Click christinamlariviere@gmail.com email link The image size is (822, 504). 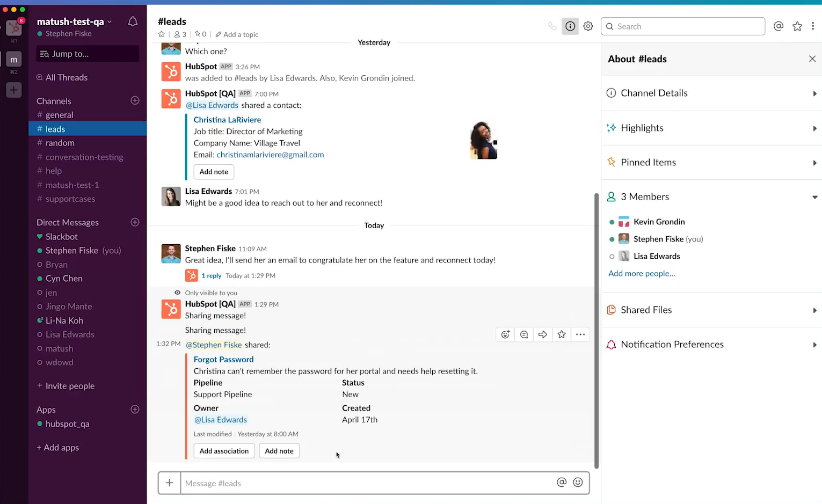270,155
